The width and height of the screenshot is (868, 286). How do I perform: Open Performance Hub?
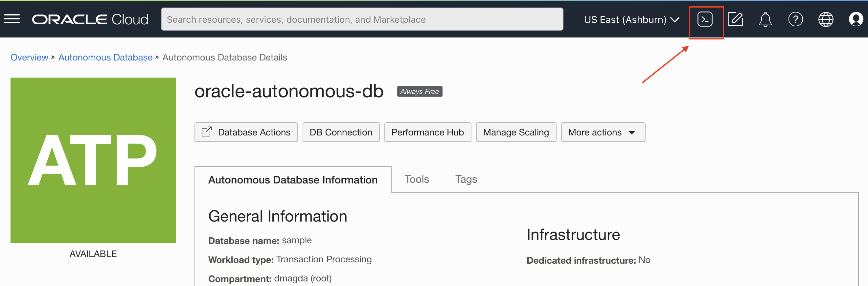point(427,132)
